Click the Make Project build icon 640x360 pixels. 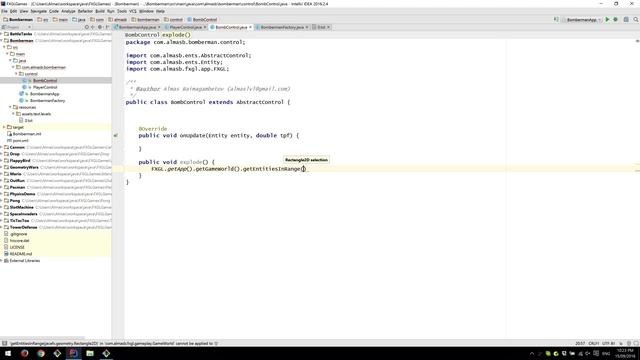tap(556, 19)
